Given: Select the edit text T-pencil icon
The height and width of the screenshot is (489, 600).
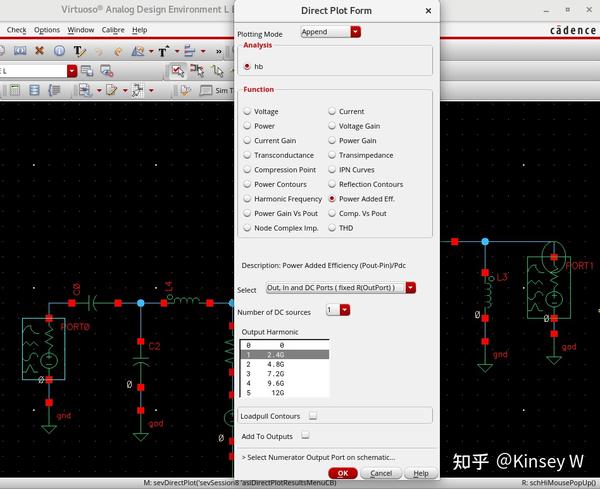Looking at the screenshot, I should (79, 51).
